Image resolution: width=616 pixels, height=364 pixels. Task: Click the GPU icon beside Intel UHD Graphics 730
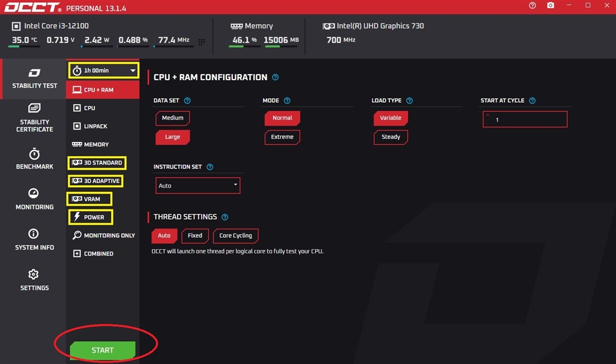pyautogui.click(x=329, y=26)
